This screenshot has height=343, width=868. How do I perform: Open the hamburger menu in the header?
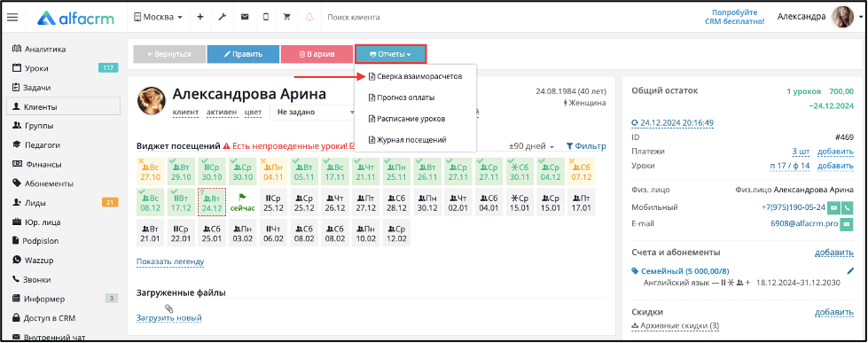coord(12,17)
